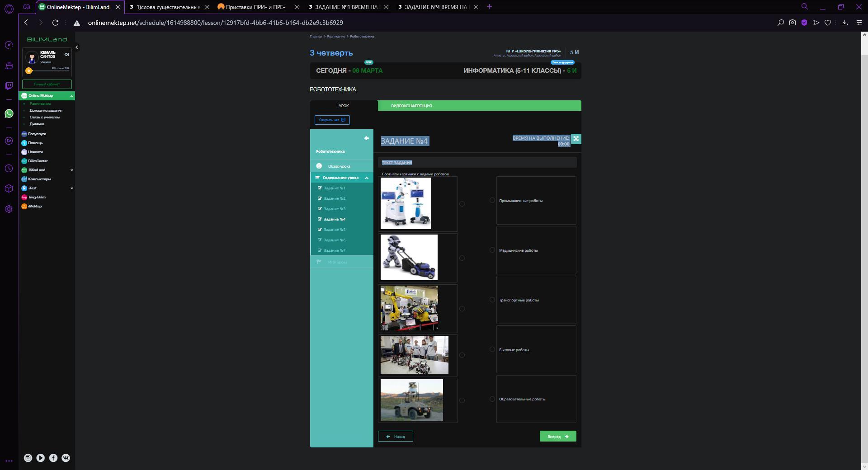
Task: Click the browser snapshot camera icon
Action: [793, 23]
